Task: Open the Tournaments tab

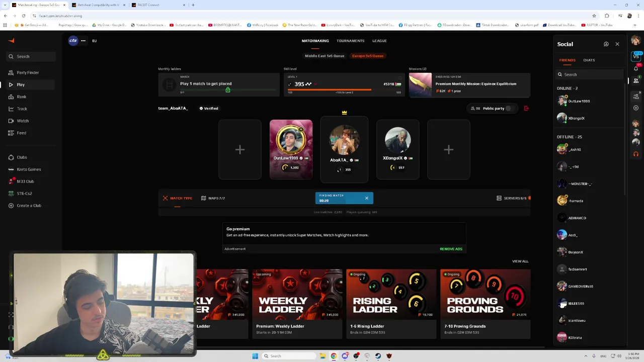Action: pos(350,41)
